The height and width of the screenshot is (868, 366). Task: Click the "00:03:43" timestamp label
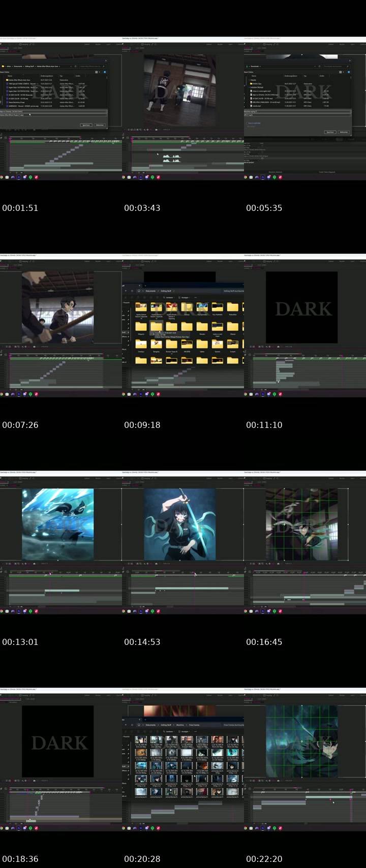pyautogui.click(x=142, y=208)
